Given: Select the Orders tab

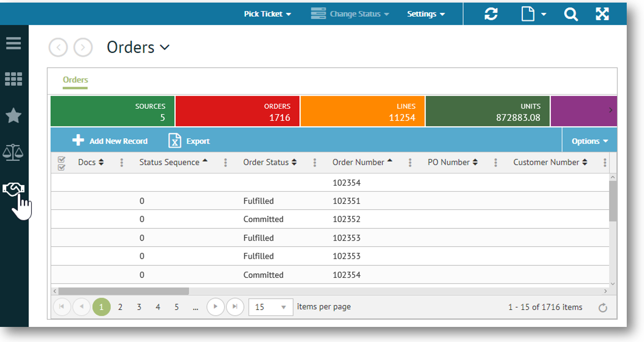Looking at the screenshot, I should coord(75,80).
